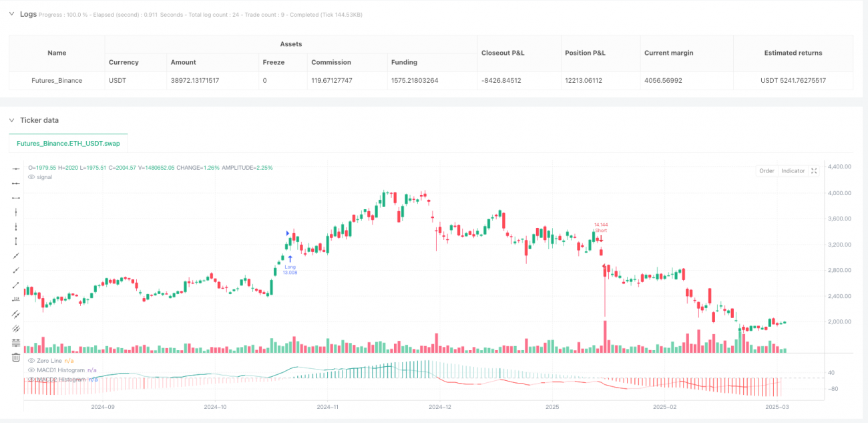Viewport: 868px width, 423px height.
Task: Click the Long entry marker on chart
Action: click(290, 259)
